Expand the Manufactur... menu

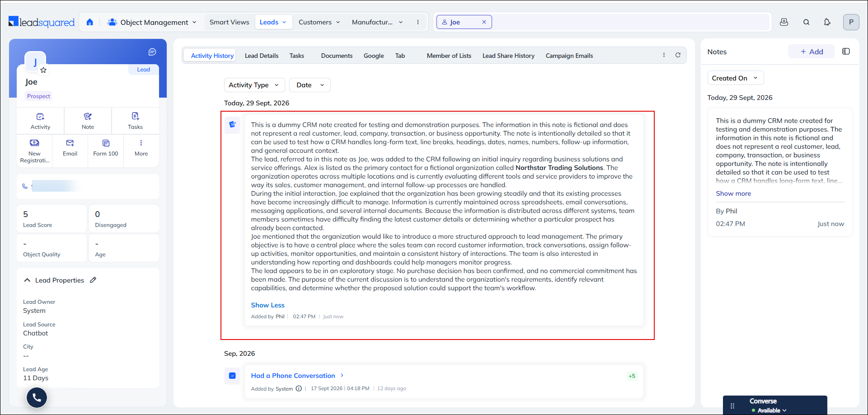377,22
